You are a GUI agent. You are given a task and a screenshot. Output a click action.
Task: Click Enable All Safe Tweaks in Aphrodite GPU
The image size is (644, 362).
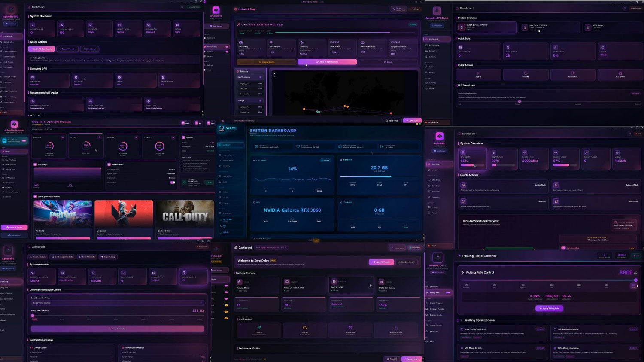pos(42,49)
